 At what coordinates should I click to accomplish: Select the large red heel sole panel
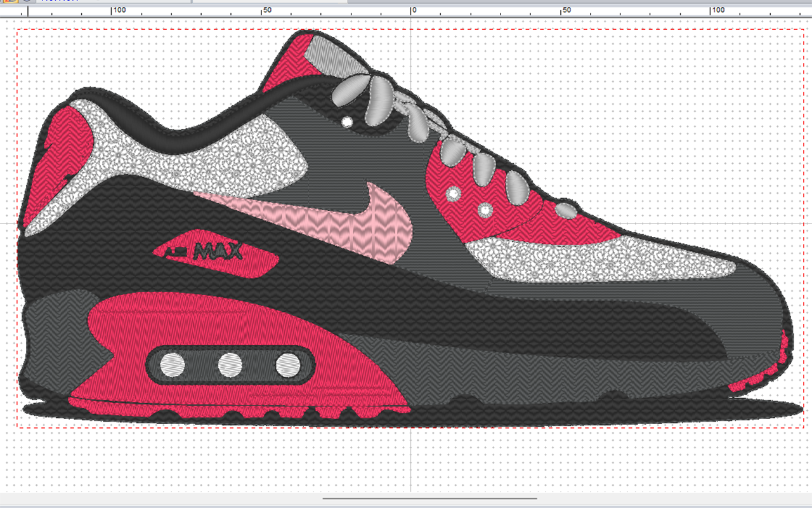click(241, 356)
